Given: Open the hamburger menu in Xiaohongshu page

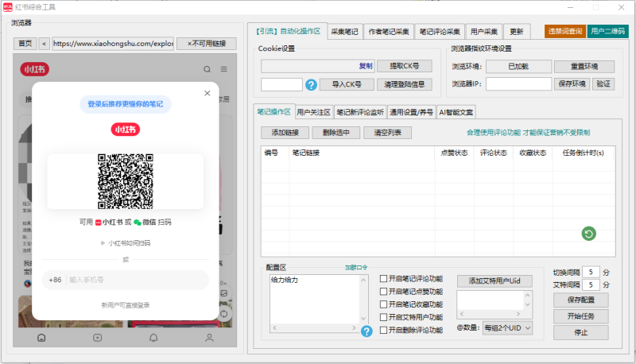Looking at the screenshot, I should (x=224, y=69).
